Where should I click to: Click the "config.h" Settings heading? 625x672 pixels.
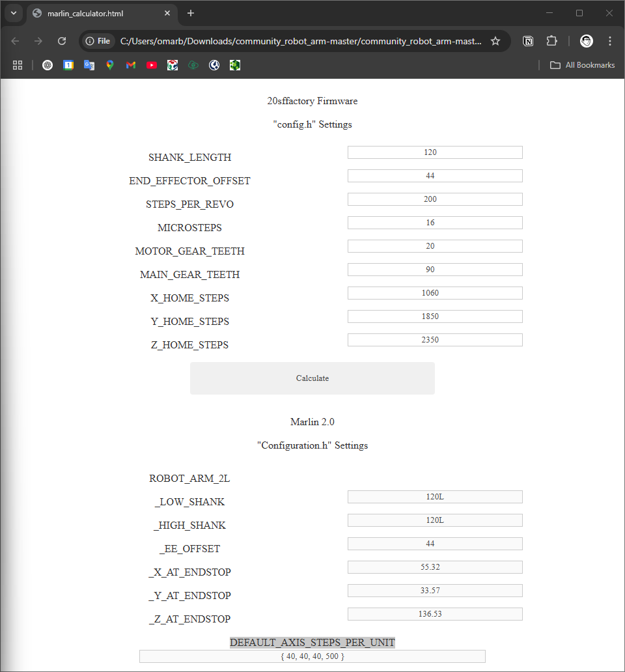point(312,124)
